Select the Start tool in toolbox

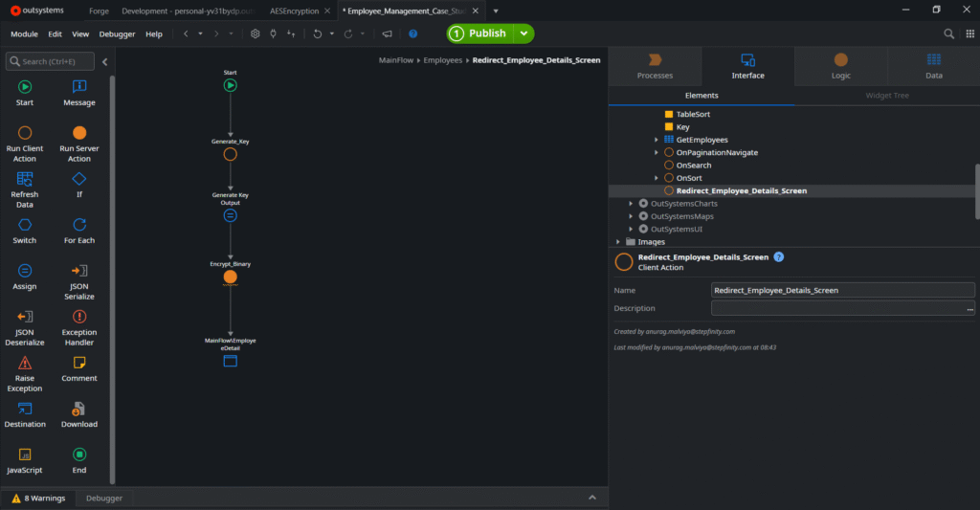click(x=24, y=93)
